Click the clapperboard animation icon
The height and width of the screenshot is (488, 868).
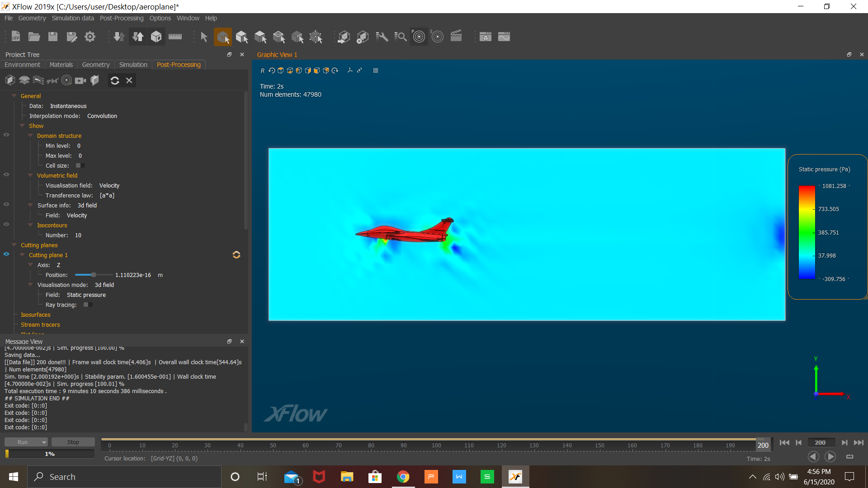pyautogui.click(x=456, y=36)
